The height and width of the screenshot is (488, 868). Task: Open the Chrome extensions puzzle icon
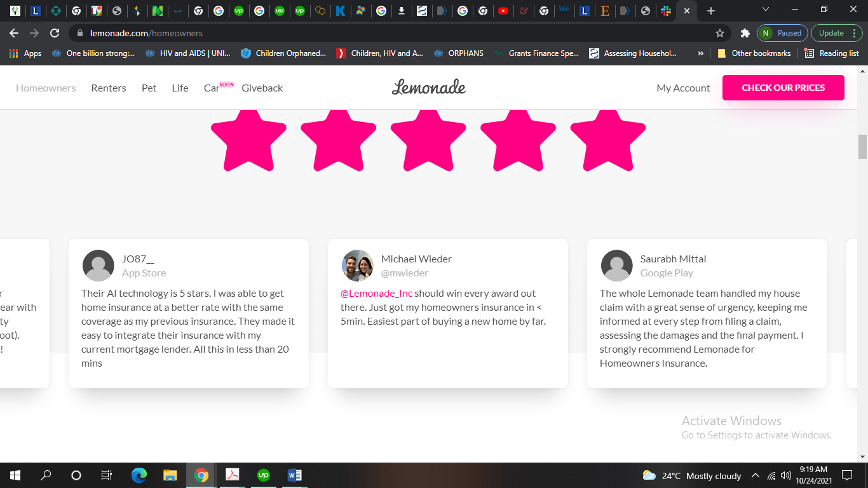click(x=745, y=33)
